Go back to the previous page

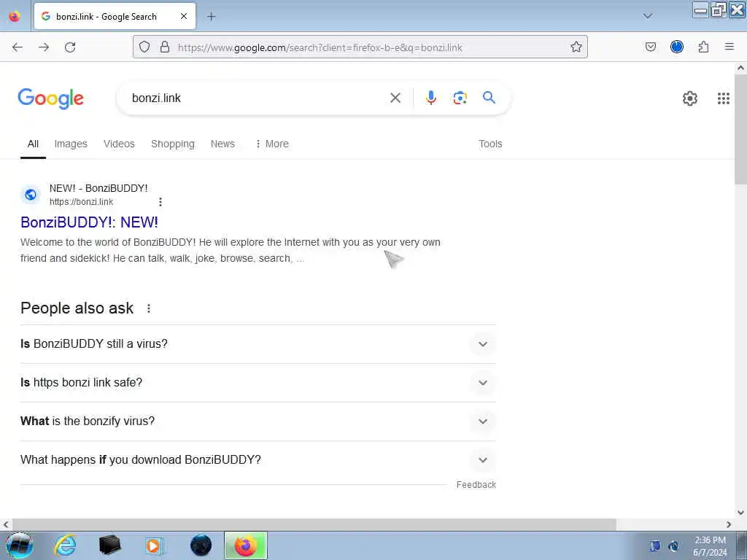[x=18, y=47]
